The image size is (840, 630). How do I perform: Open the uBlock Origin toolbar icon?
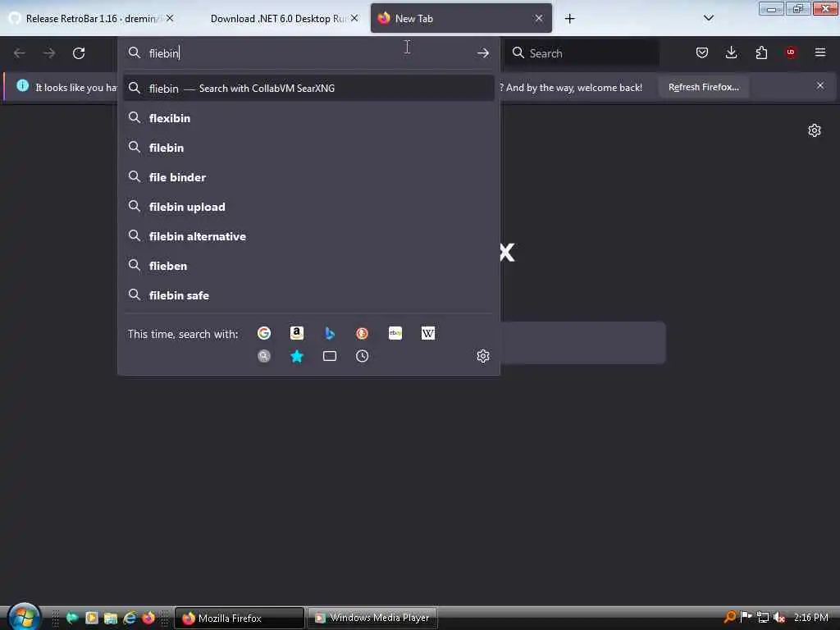pyautogui.click(x=791, y=52)
